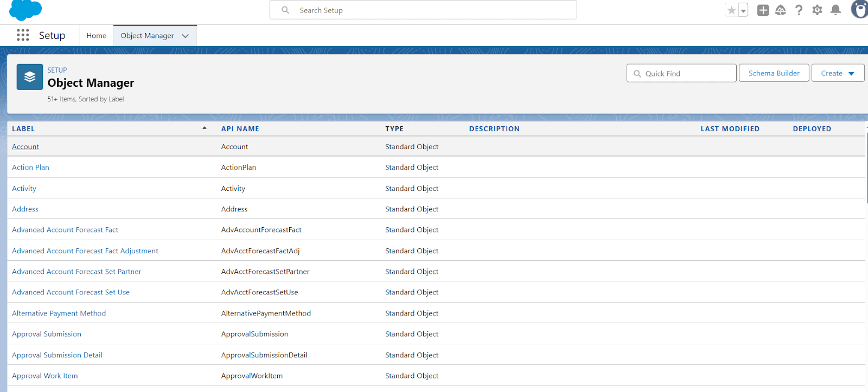868x392 pixels.
Task: Open the user profile avatar
Action: click(859, 9)
